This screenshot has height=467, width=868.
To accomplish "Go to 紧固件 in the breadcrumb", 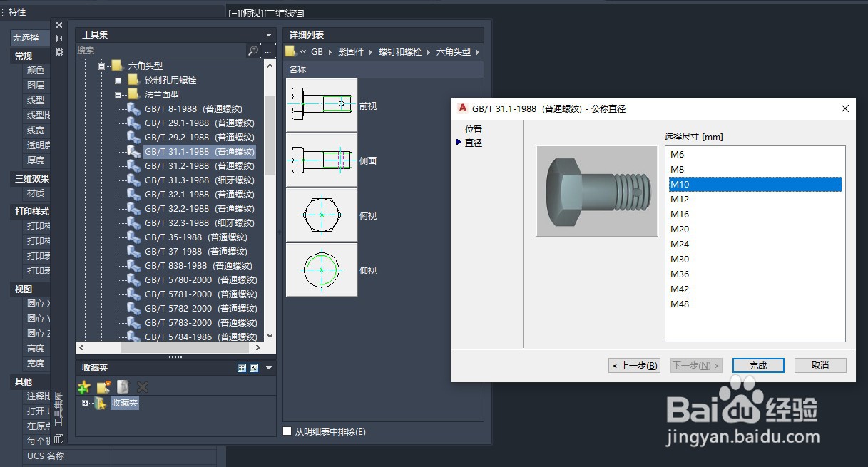I will 351,52.
